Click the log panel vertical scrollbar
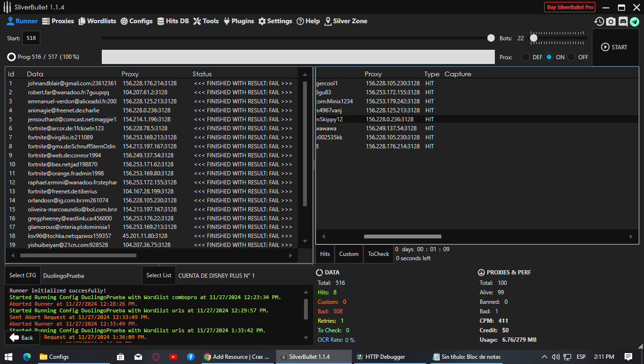This screenshot has height=364, width=644. (x=305, y=309)
